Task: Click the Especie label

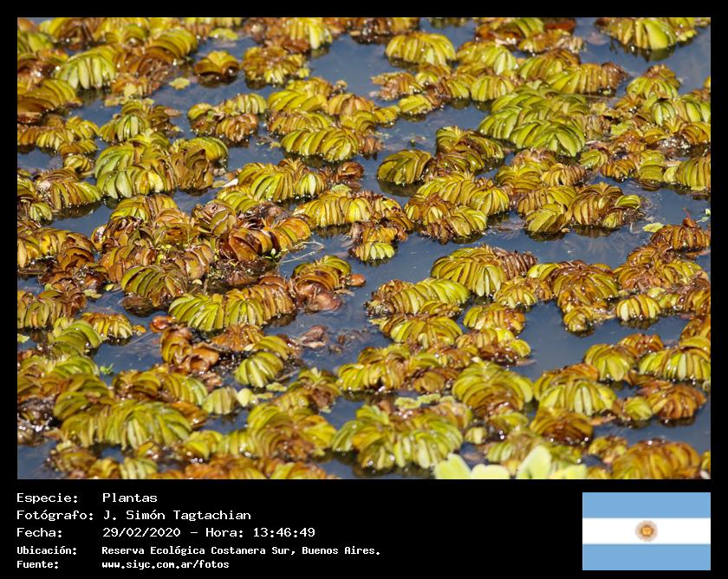Action: click(47, 498)
